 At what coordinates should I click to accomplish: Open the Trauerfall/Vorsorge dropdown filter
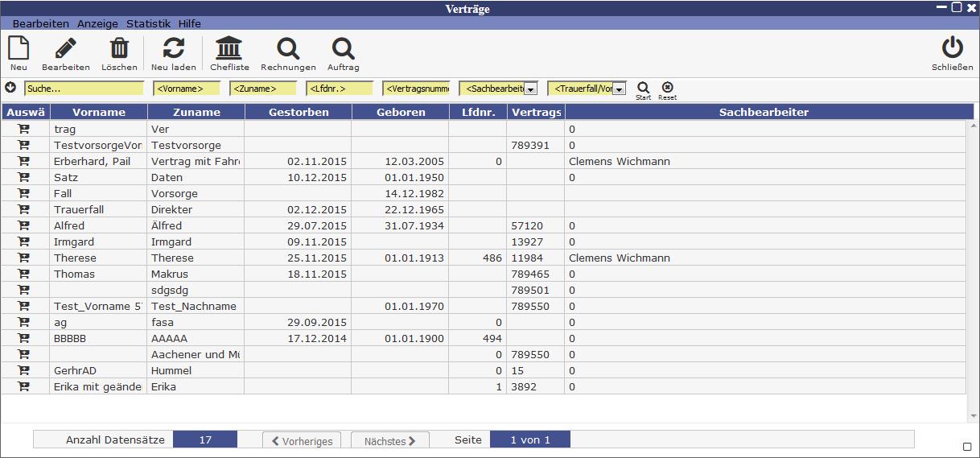pos(619,89)
